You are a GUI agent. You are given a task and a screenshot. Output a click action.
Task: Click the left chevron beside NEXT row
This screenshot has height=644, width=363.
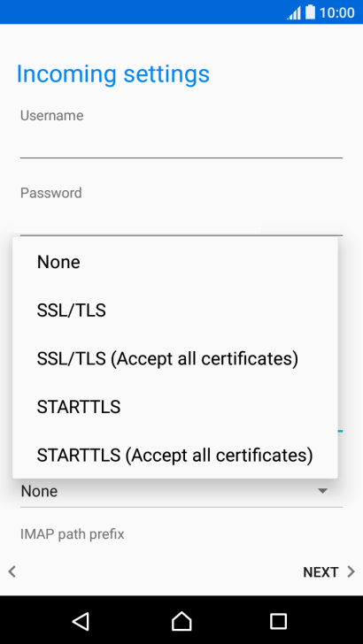point(12,571)
